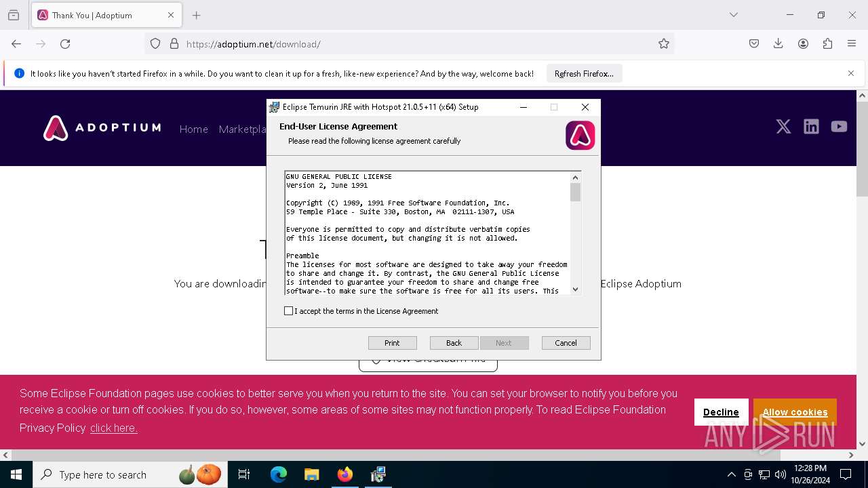Click the taskbar search box
This screenshot has height=488, width=868.
pyautogui.click(x=130, y=474)
